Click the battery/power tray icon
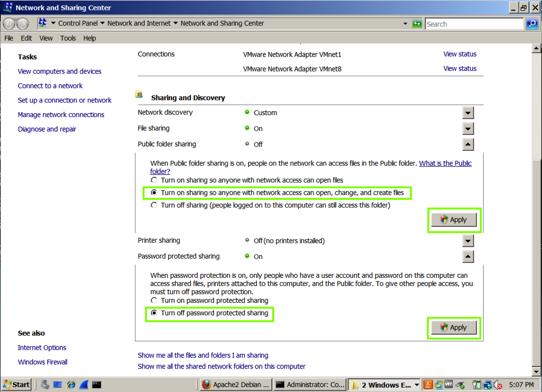 pyautogui.click(x=477, y=385)
